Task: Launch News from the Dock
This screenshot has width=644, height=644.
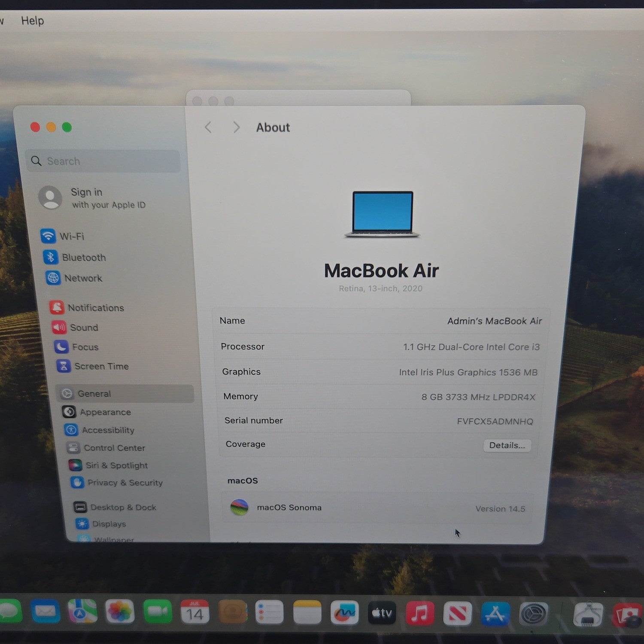Action: point(457,614)
